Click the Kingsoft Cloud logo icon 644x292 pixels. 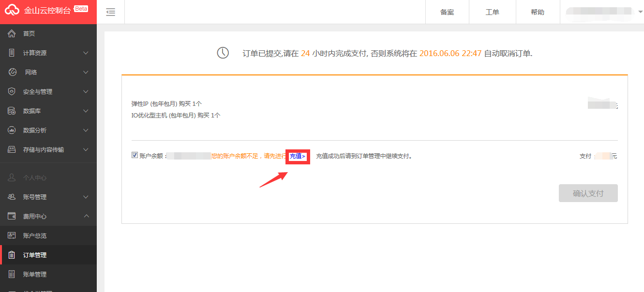pos(12,11)
